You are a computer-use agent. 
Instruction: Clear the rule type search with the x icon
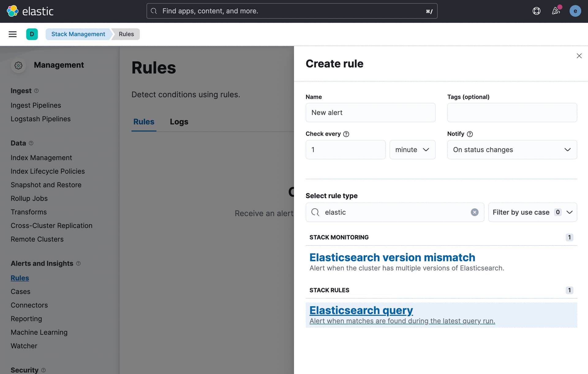point(475,212)
